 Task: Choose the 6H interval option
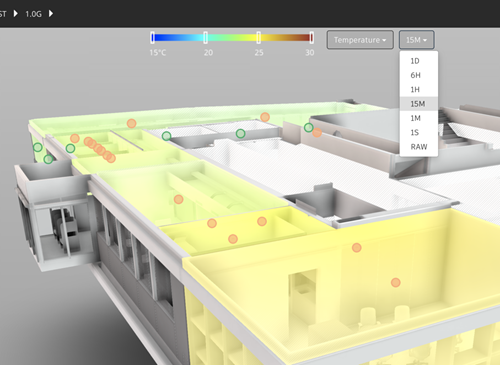click(419, 75)
